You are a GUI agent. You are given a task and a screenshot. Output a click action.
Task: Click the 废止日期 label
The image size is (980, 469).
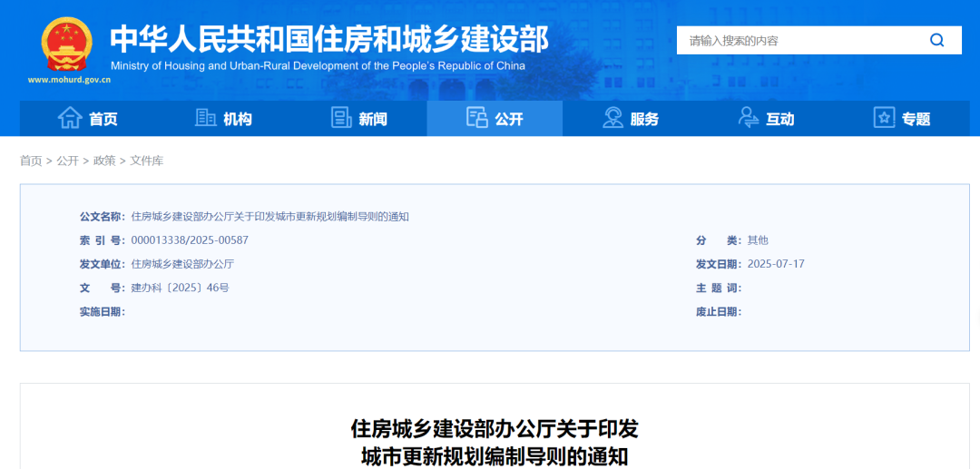(x=719, y=312)
